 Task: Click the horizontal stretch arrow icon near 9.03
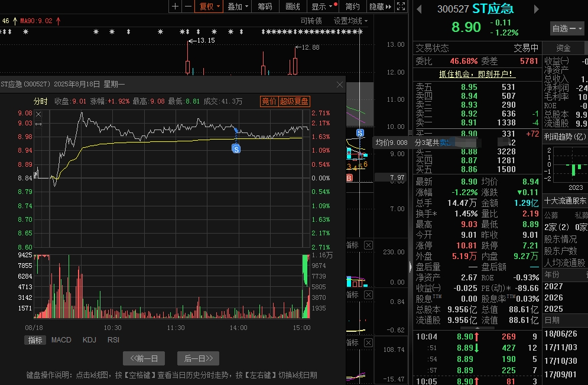[x=38, y=124]
